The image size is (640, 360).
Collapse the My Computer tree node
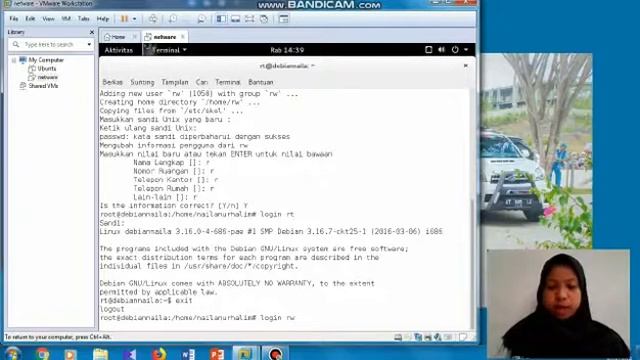[x=14, y=60]
